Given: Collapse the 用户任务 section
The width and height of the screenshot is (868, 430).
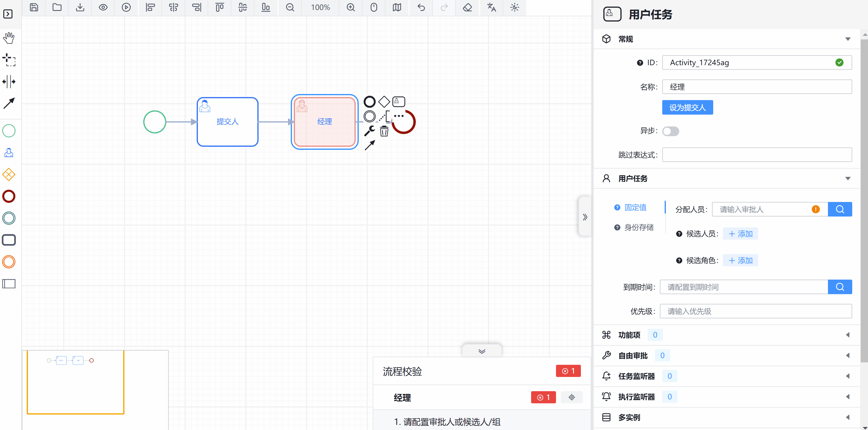Looking at the screenshot, I should (848, 179).
